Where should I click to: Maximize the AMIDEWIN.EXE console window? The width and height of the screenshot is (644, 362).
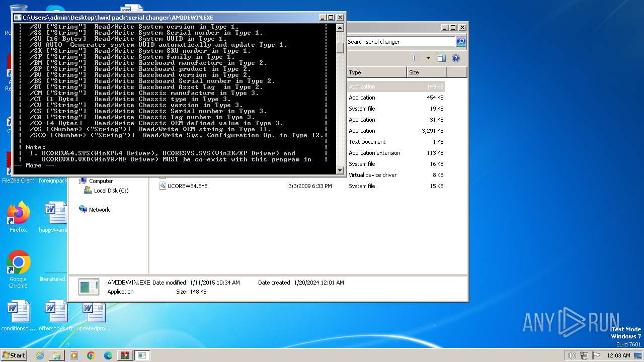331,17
